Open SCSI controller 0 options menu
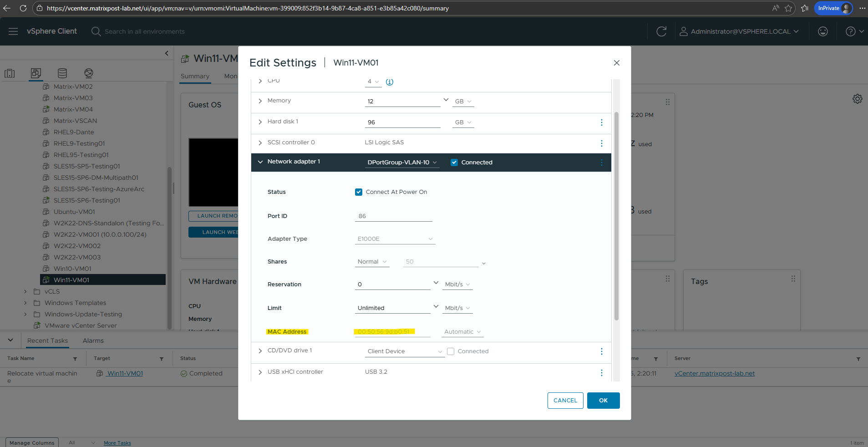The width and height of the screenshot is (868, 447). tap(601, 143)
